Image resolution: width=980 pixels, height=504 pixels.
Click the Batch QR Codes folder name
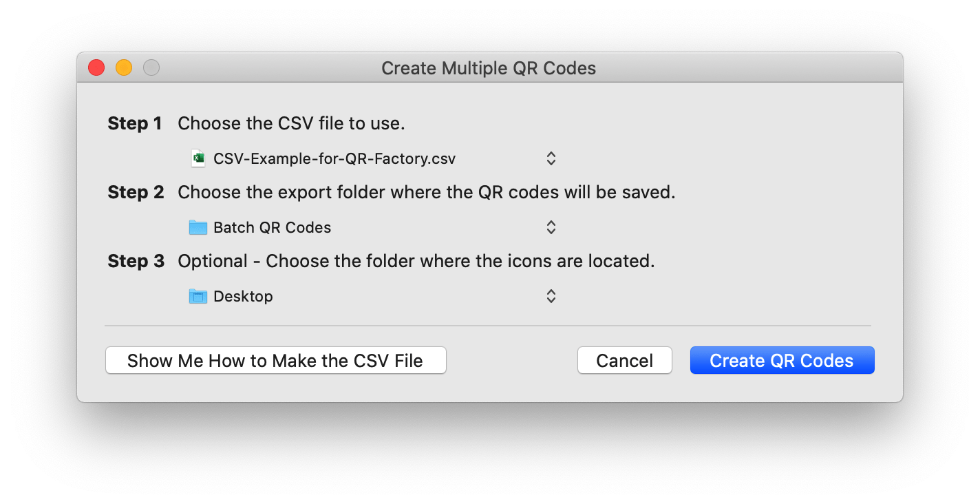pos(273,228)
